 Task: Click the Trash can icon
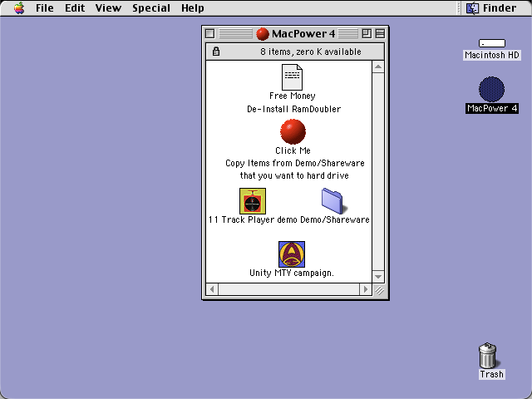click(488, 355)
